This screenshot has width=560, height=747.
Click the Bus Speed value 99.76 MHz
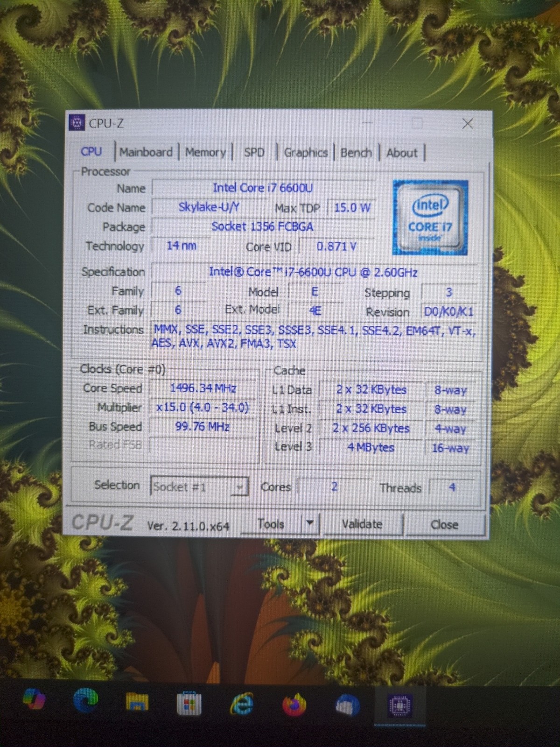(203, 426)
